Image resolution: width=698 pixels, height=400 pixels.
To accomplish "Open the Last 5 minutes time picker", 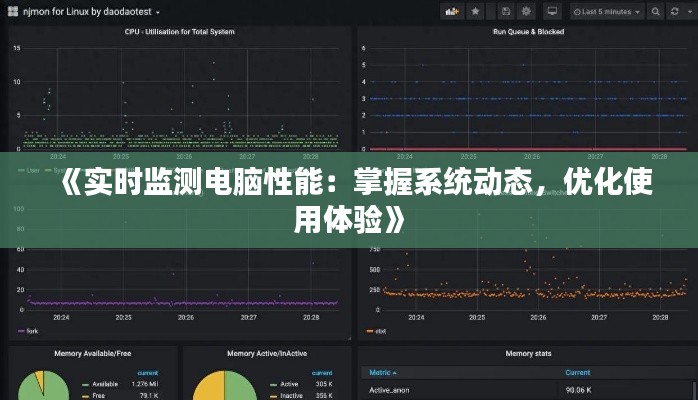I will pyautogui.click(x=603, y=12).
